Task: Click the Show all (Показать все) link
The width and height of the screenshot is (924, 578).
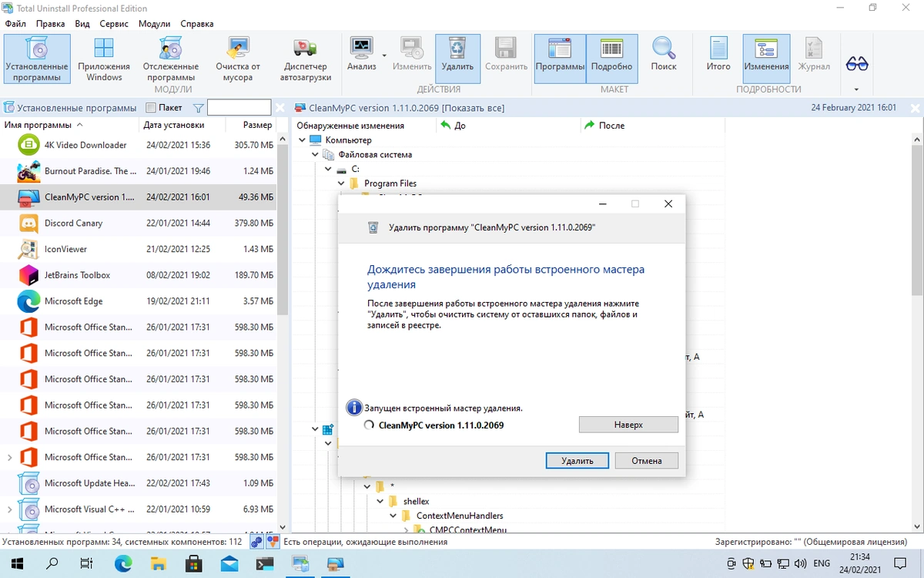Action: tap(474, 108)
